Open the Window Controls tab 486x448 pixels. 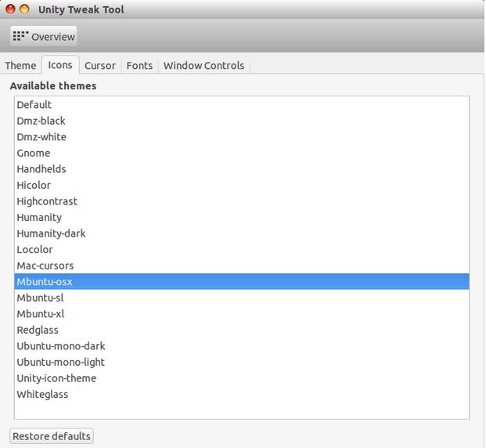[x=203, y=66]
